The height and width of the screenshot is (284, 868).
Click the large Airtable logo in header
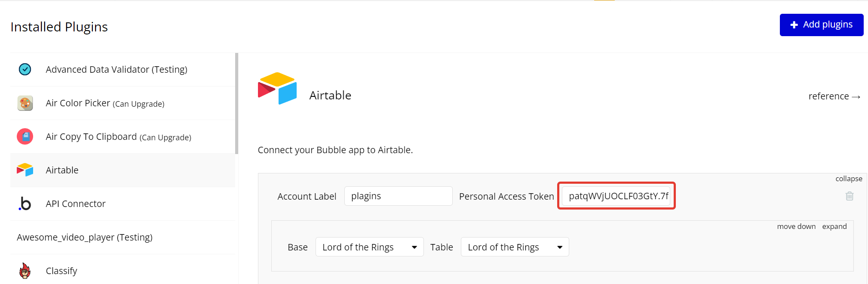point(277,88)
